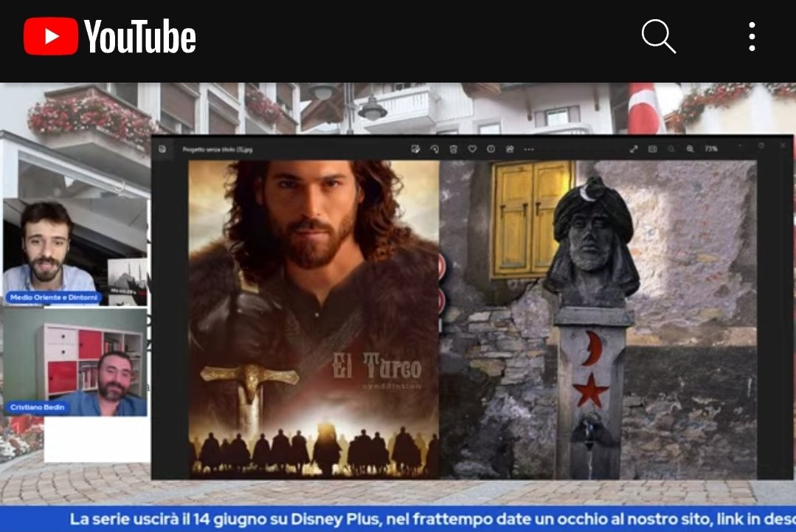The image size is (796, 532).
Task: Click the delete trash icon in Photos toolbar
Action: [454, 149]
